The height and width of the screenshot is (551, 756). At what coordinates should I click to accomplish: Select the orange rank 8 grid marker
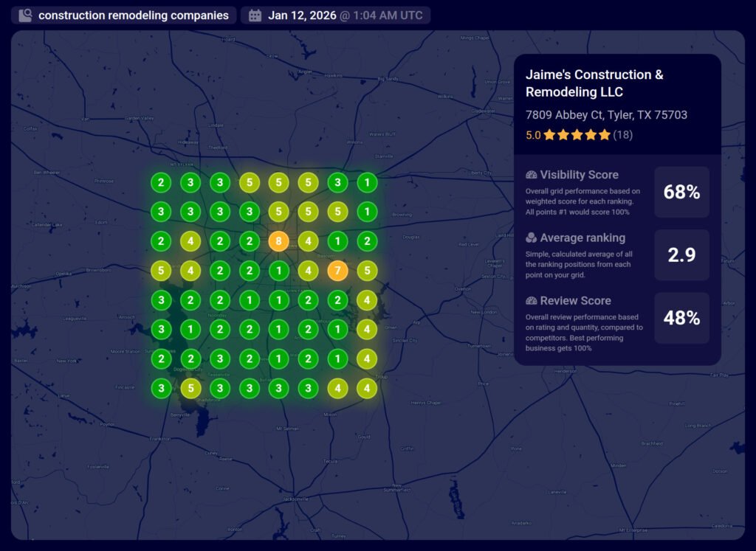pos(278,241)
